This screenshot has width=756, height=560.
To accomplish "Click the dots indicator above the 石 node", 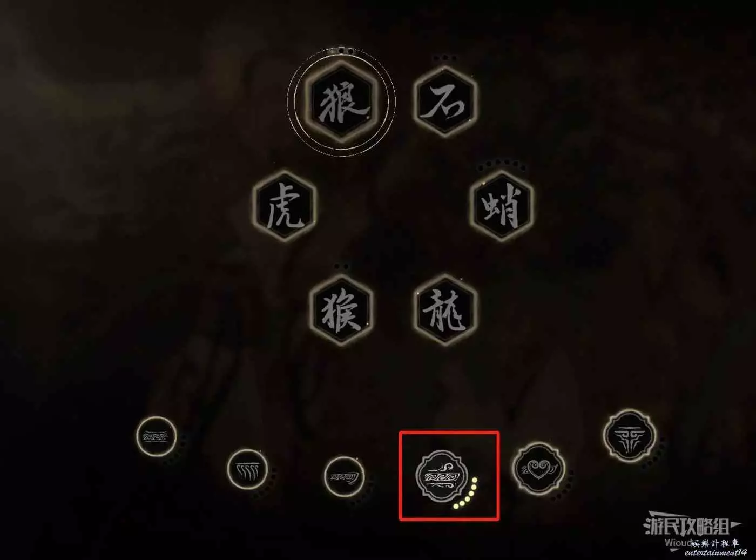I will coord(445,58).
